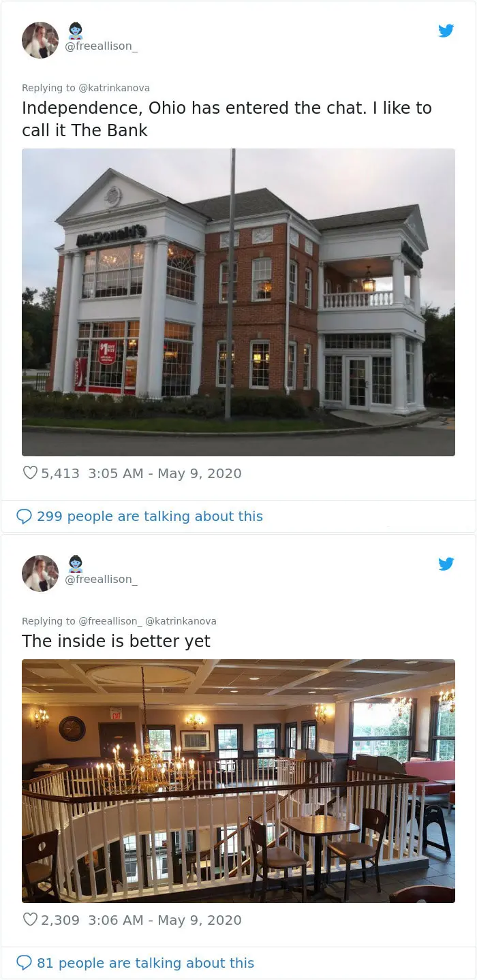This screenshot has height=980, width=477.
Task: Like the first tweet via heart icon
Action: (x=30, y=473)
